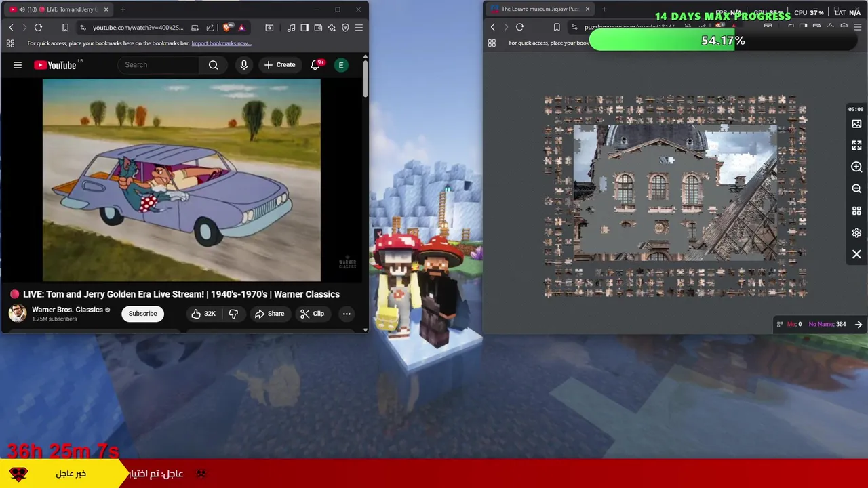Screen dimensions: 868x488
Task: Close the YouTube tab
Action: click(x=104, y=9)
